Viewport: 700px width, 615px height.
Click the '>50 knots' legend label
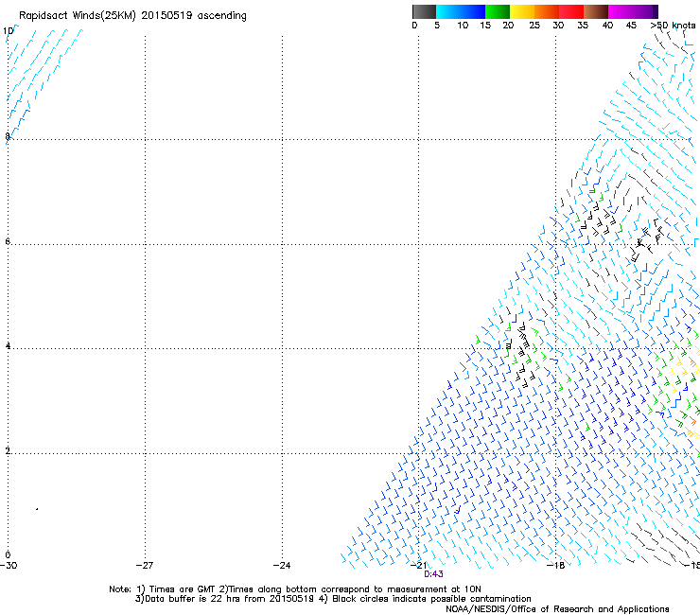(x=673, y=26)
